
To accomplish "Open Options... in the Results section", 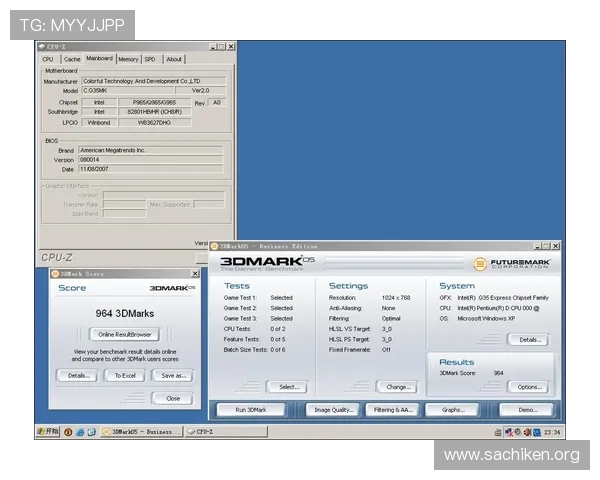I will (529, 386).
